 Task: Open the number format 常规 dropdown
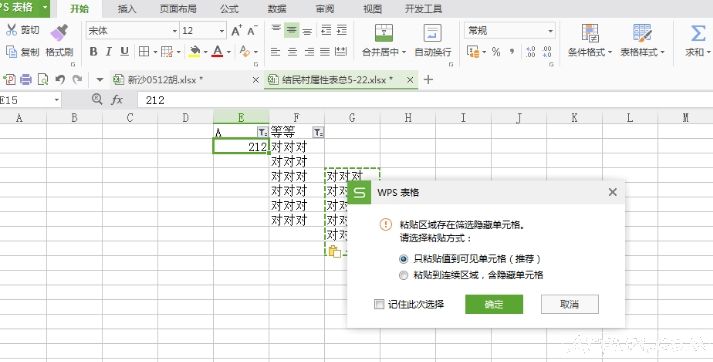(x=550, y=31)
